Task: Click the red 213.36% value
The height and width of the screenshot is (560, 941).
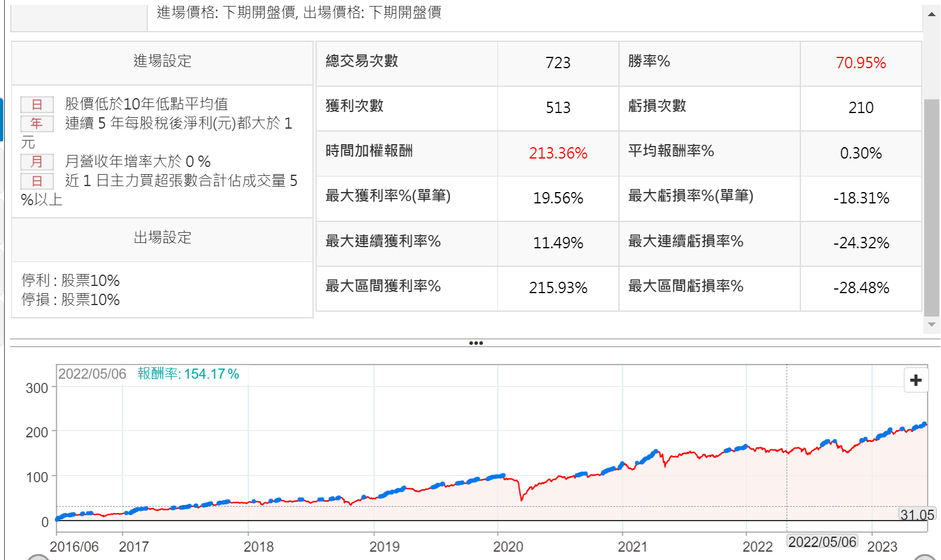Action: tap(558, 153)
